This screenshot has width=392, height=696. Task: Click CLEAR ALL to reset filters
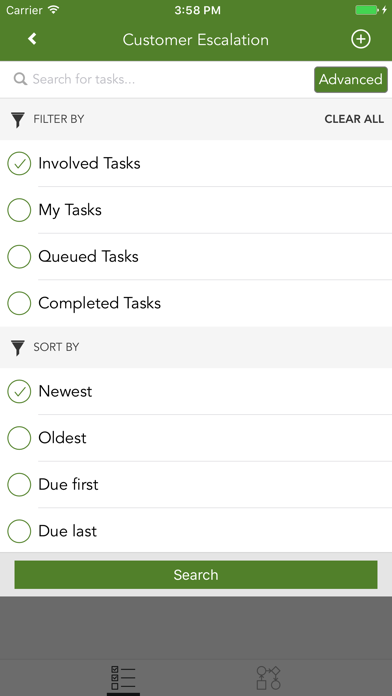click(x=354, y=119)
